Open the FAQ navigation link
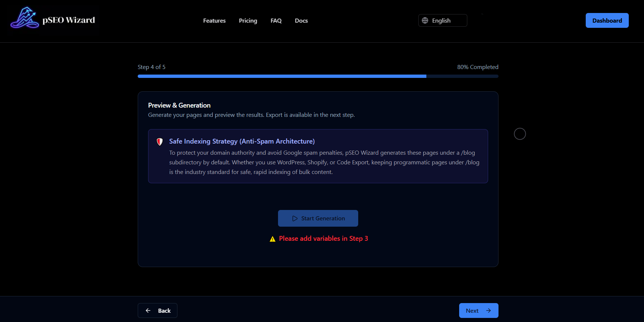644x322 pixels. click(276, 21)
